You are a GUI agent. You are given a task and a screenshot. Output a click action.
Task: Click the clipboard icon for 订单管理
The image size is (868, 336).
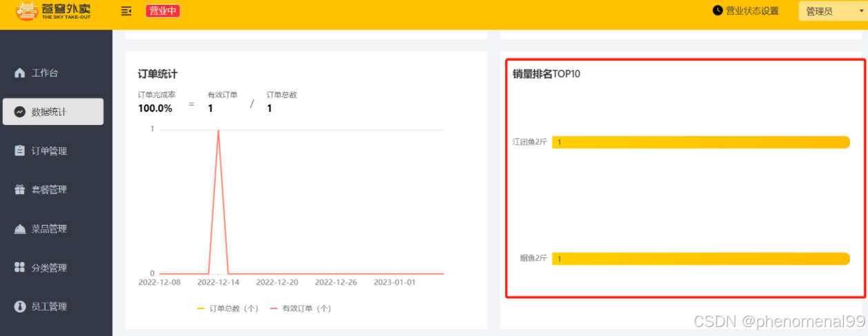(19, 150)
